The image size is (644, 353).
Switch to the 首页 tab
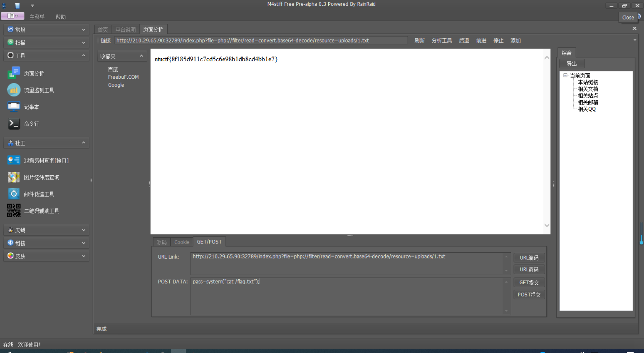(103, 30)
